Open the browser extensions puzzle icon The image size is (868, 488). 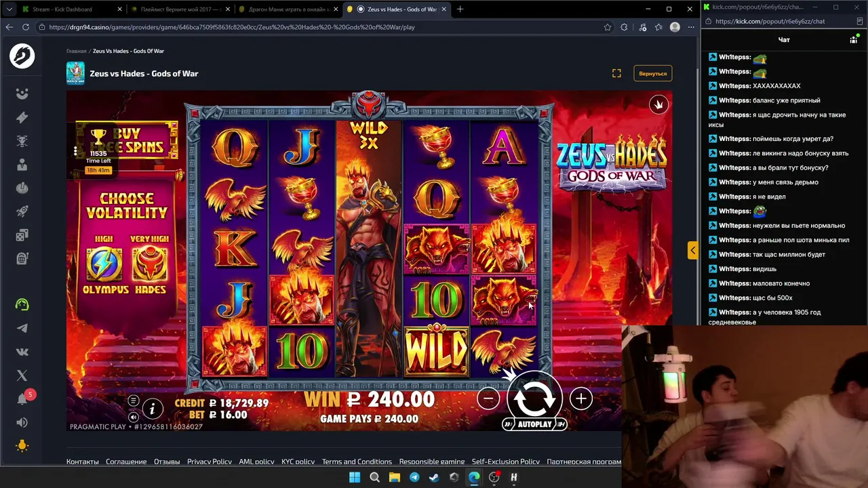click(x=624, y=27)
